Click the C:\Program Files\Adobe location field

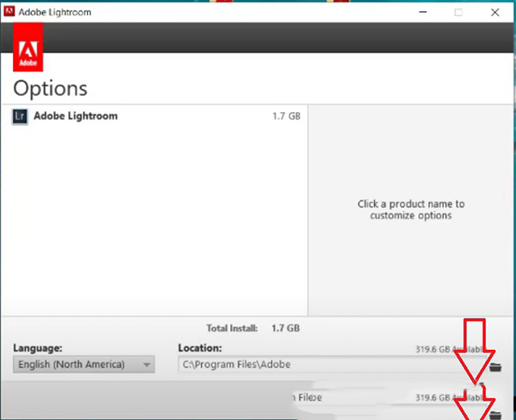click(x=332, y=364)
